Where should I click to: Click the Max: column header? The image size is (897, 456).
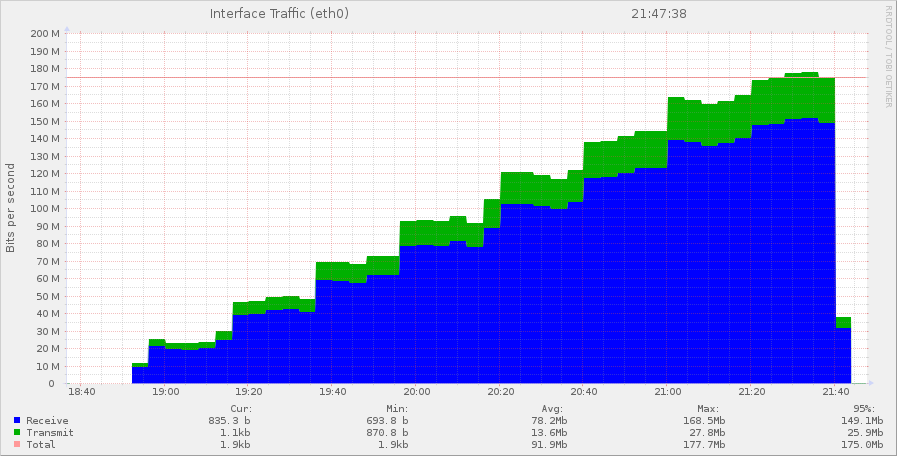pos(708,409)
